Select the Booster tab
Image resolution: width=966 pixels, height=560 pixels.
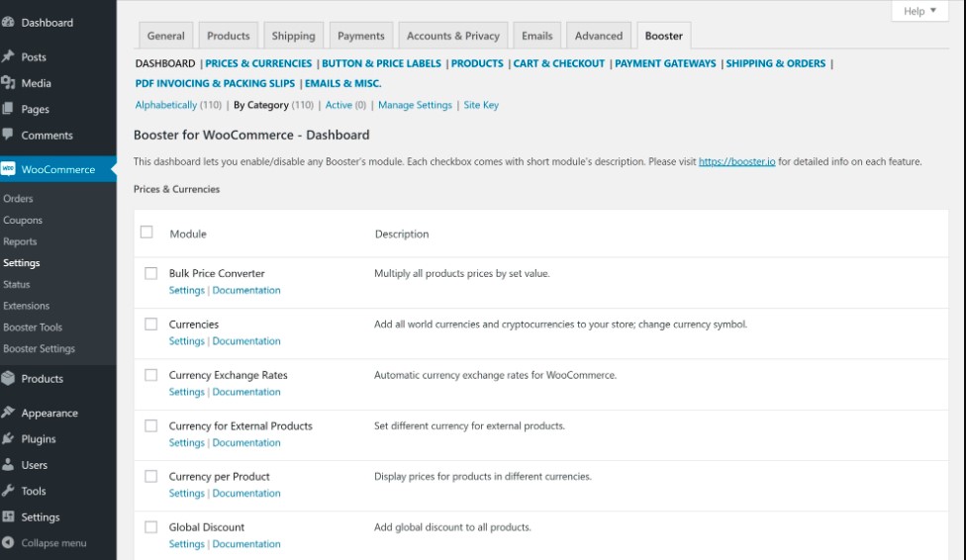click(663, 36)
